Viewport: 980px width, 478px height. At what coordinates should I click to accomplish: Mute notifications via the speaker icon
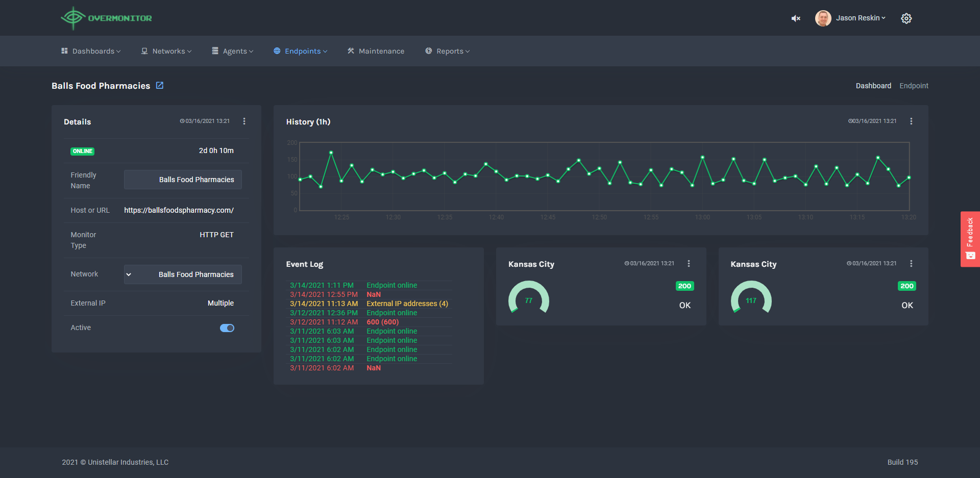pos(795,18)
